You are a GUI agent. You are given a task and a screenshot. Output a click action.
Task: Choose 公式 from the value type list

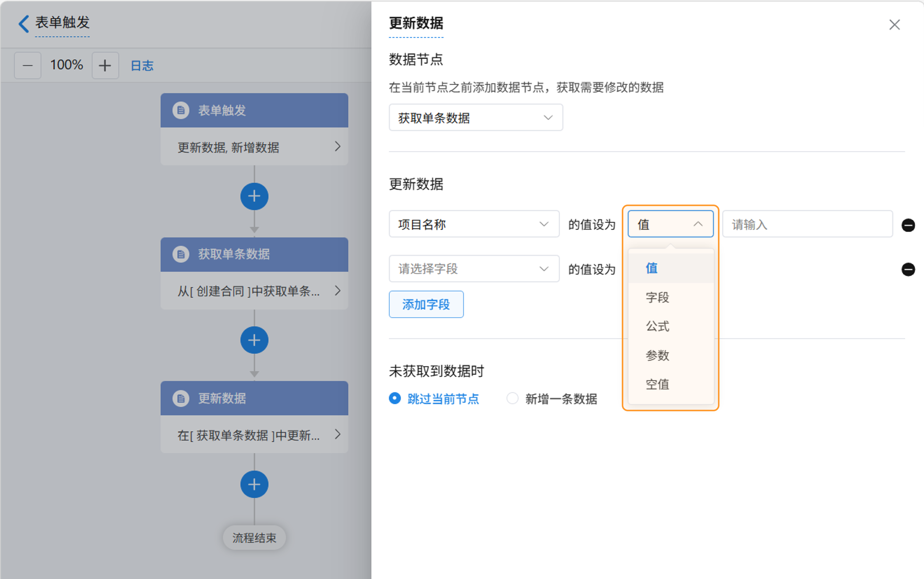[657, 326]
